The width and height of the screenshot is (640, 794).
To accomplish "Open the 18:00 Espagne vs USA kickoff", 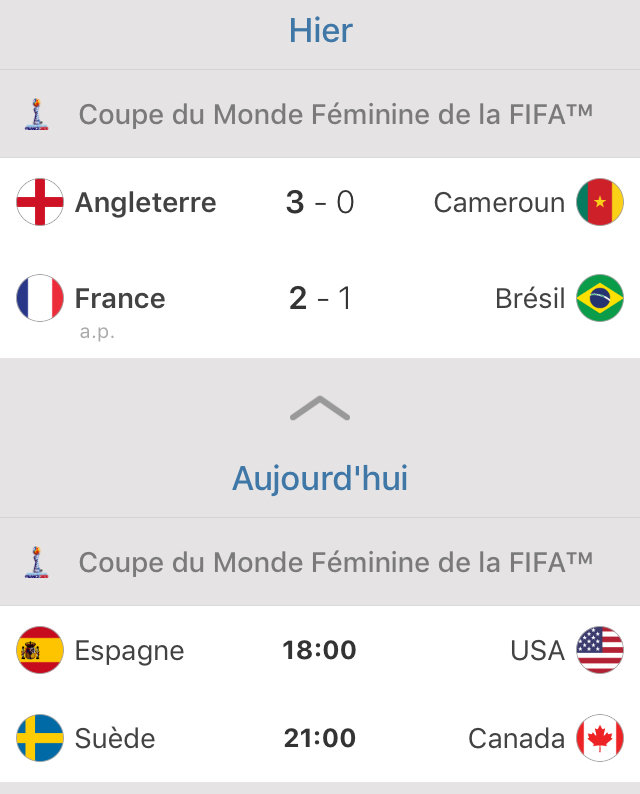I will pos(320,650).
